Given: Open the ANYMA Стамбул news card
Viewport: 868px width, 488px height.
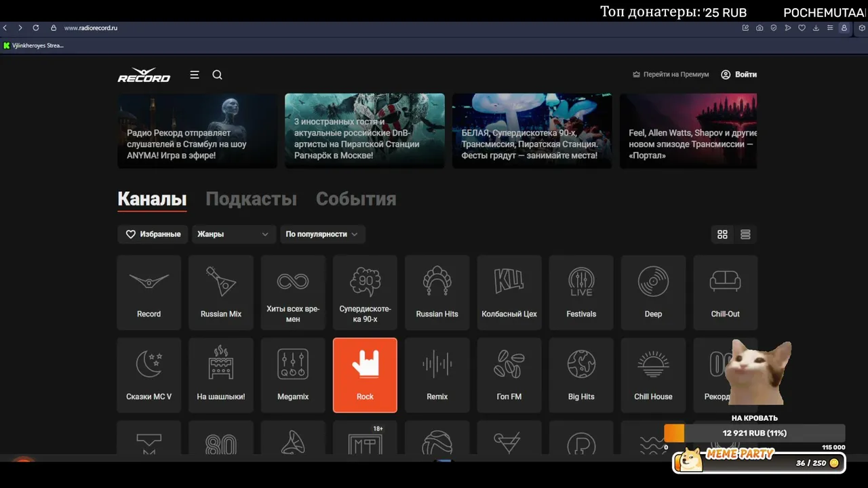Looking at the screenshot, I should pyautogui.click(x=197, y=131).
